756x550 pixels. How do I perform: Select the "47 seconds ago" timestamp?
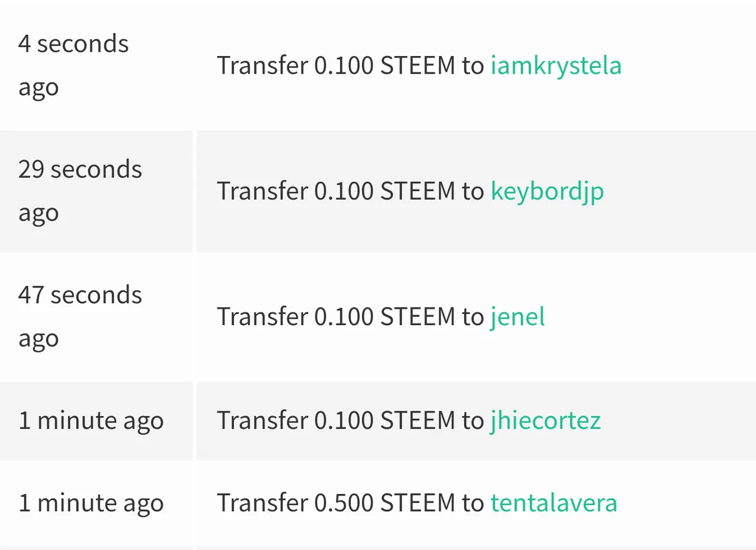80,316
